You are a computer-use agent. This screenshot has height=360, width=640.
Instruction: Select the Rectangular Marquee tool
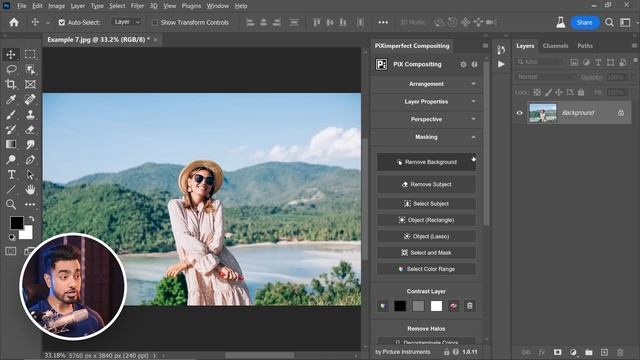pyautogui.click(x=30, y=54)
